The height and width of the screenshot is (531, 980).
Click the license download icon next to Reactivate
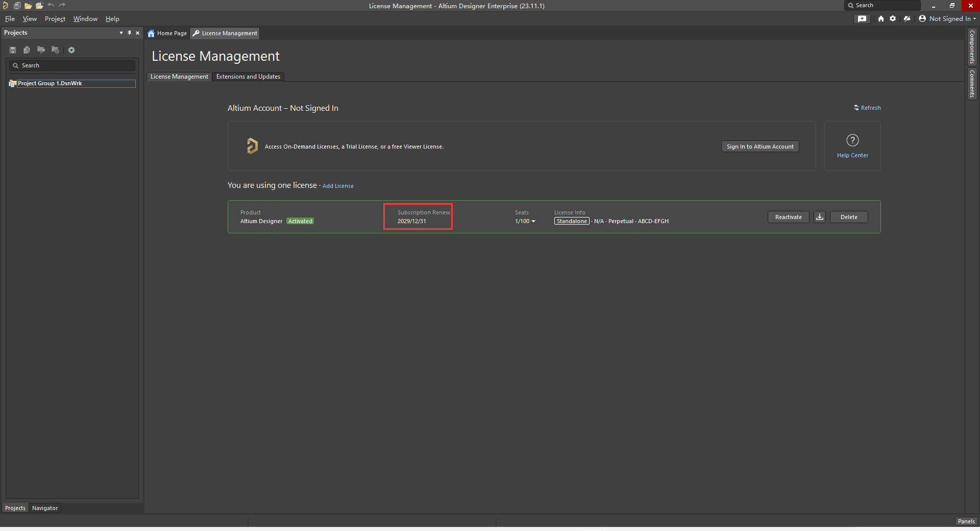820,217
